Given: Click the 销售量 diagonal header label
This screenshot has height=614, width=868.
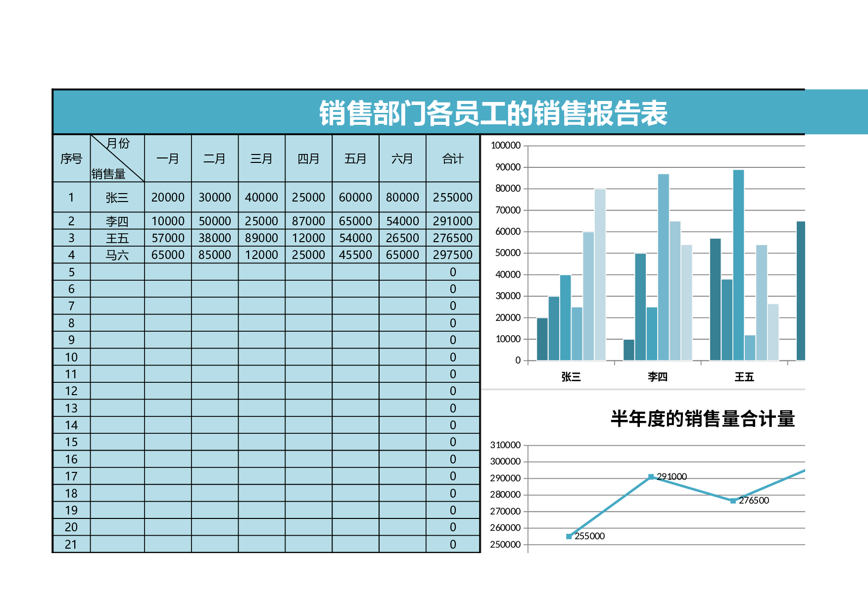Looking at the screenshot, I should (108, 174).
